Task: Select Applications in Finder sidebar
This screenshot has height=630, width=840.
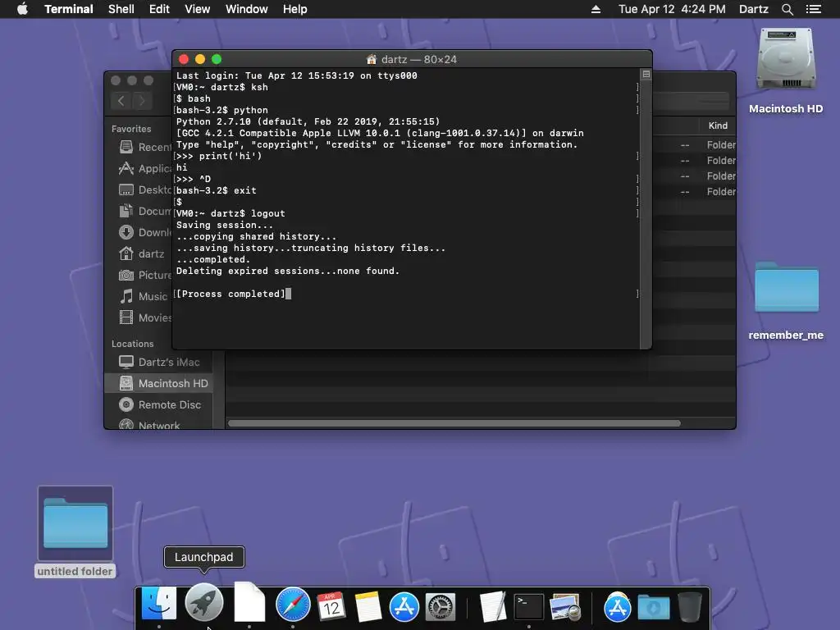Action: (144, 168)
